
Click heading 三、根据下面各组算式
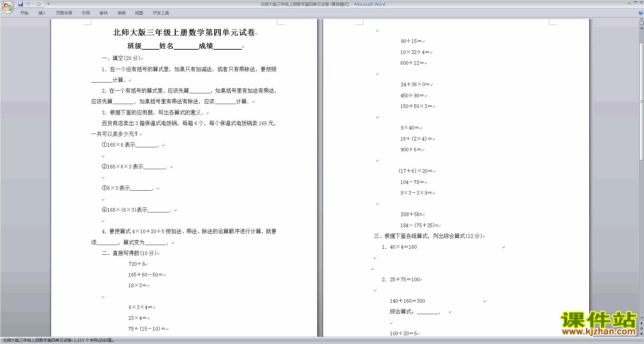tap(428, 236)
